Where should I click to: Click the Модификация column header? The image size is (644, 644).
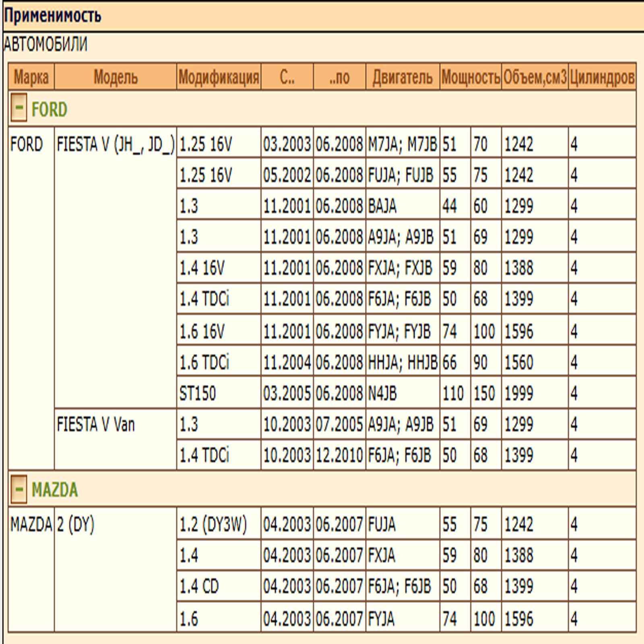(x=219, y=76)
